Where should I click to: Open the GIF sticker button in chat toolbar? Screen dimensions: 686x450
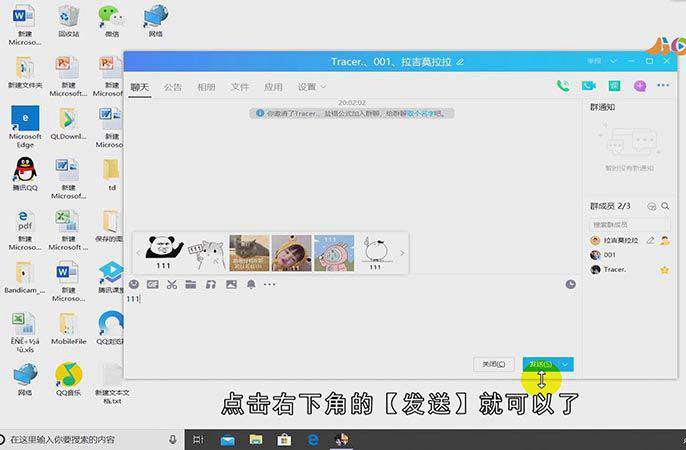(x=153, y=285)
